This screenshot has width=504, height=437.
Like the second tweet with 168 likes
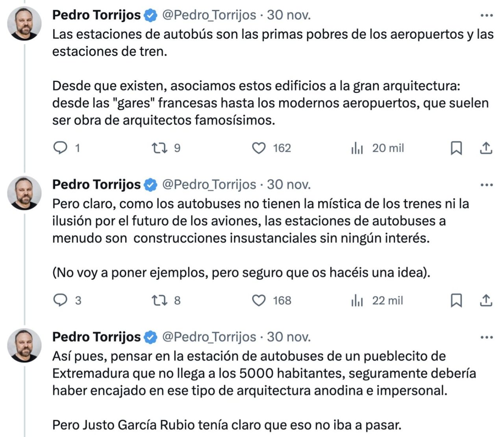point(259,300)
